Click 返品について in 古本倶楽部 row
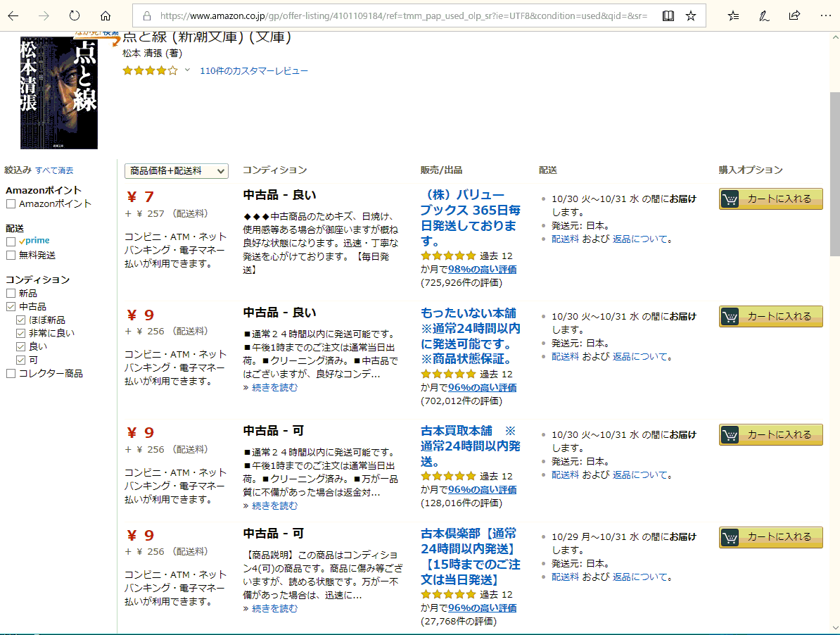The image size is (840, 635). coord(639,577)
